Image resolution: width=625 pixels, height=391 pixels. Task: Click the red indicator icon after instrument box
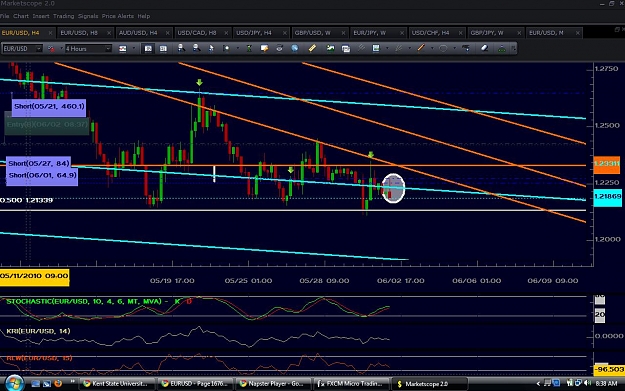coord(51,49)
